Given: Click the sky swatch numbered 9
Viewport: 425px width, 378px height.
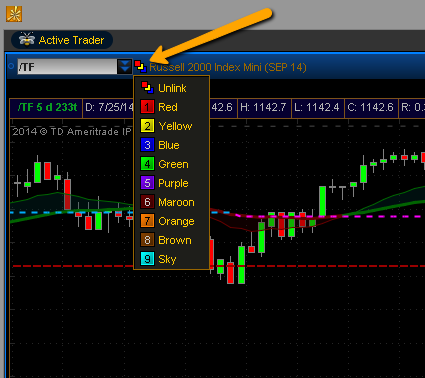Looking at the screenshot, I should click(x=147, y=259).
